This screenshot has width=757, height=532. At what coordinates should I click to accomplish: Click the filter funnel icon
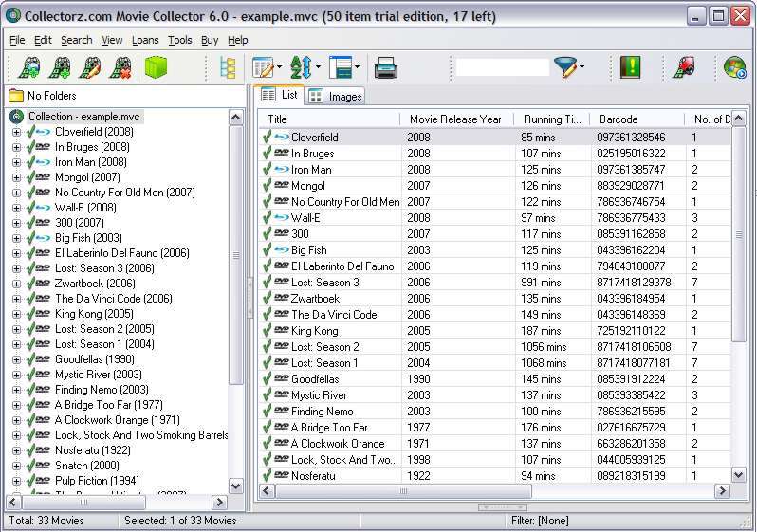[x=565, y=67]
